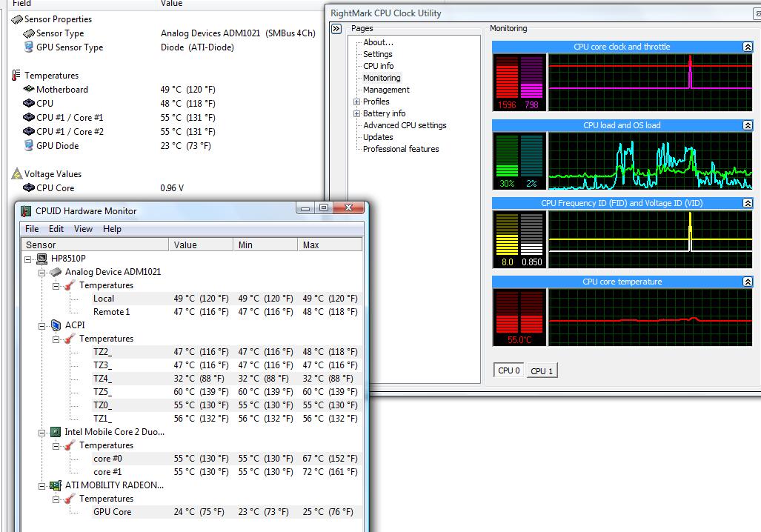
Task: Click the HP8510P computer icon
Action: pos(41,259)
